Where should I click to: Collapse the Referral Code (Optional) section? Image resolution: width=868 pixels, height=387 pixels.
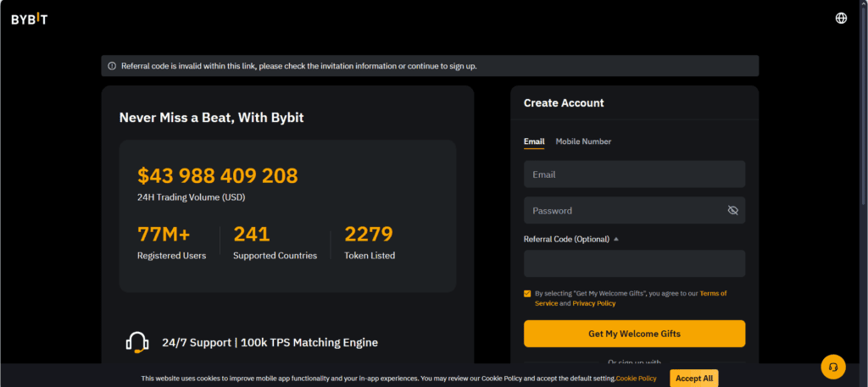pyautogui.click(x=616, y=240)
